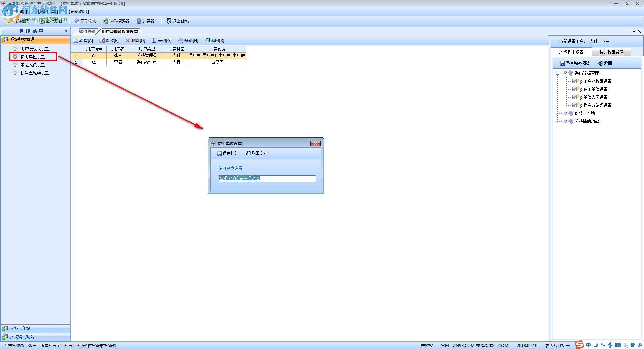
Task: Open the 【帮助退出】 menu
Action: 79,12
